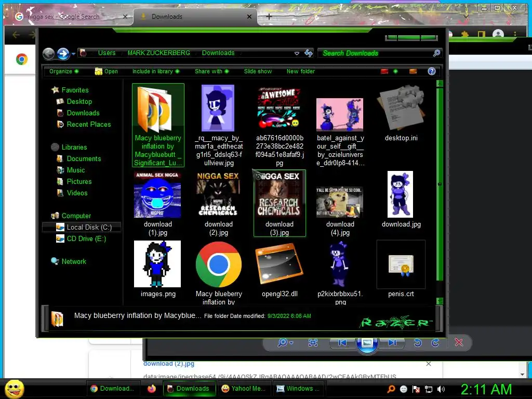Open Explorer recent locations dropdown arrow
This screenshot has width=532, height=399.
click(x=73, y=54)
